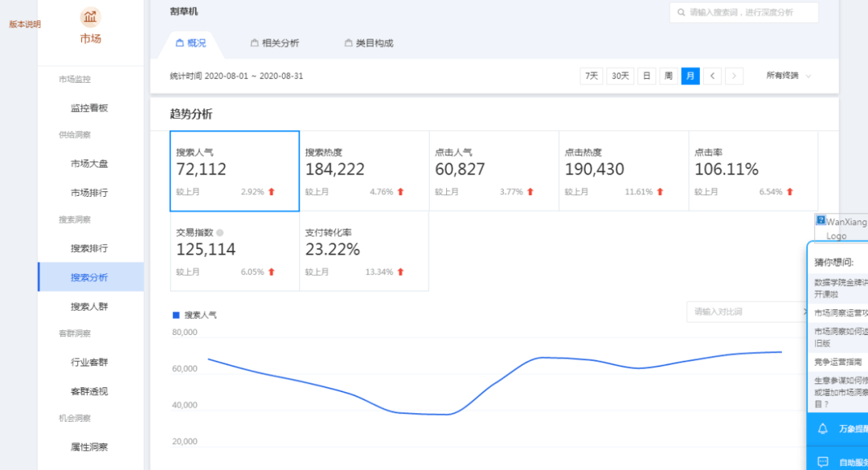The image size is (868, 470).
Task: Click the WanXiang Logo image
Action: (x=841, y=228)
